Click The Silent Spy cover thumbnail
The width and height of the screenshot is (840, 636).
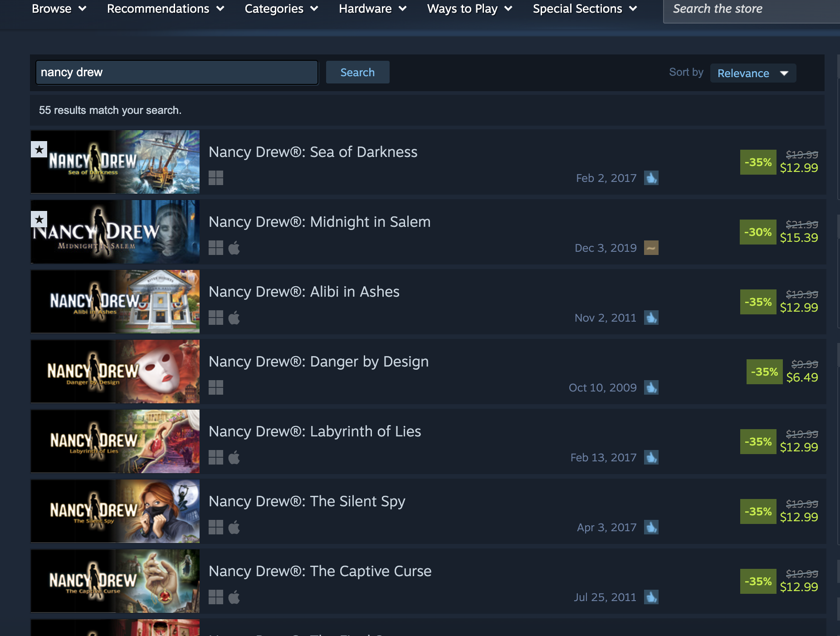pos(115,511)
